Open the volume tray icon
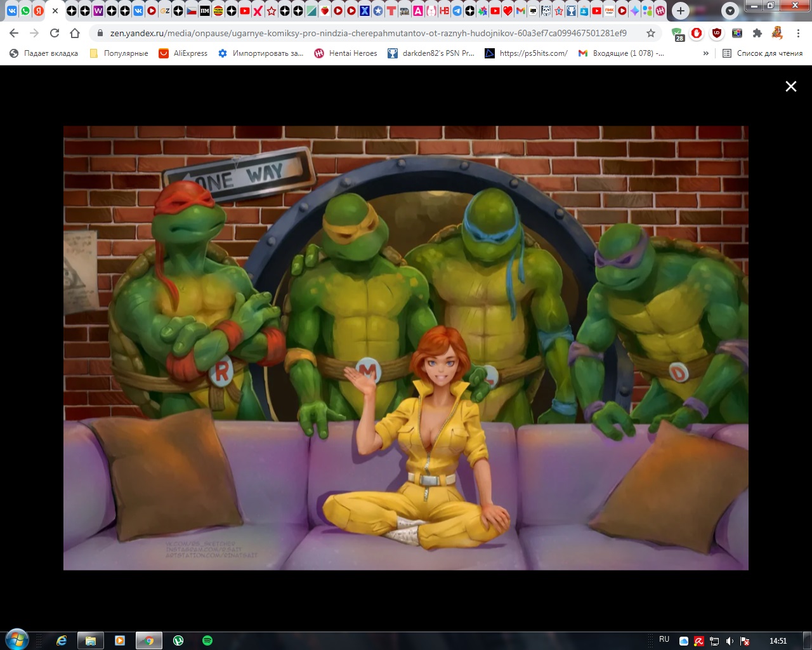This screenshot has width=812, height=650. click(x=730, y=641)
